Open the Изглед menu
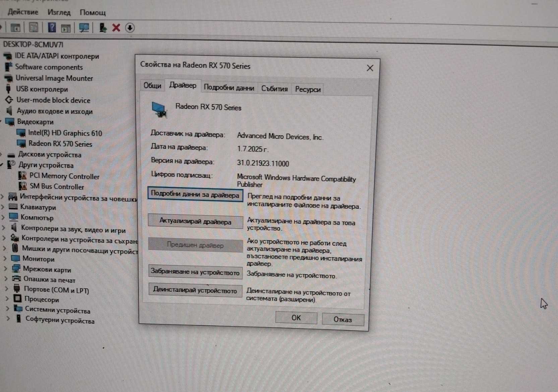 click(59, 12)
